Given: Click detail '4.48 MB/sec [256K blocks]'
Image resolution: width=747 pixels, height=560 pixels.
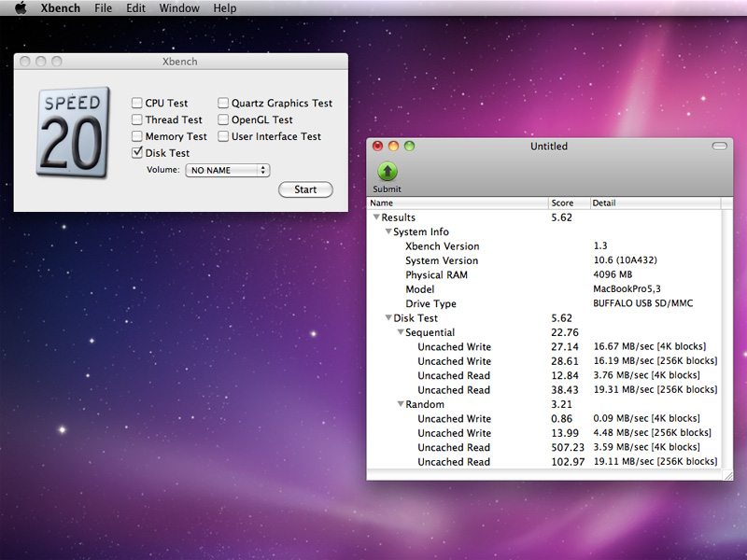Looking at the screenshot, I should tap(652, 432).
